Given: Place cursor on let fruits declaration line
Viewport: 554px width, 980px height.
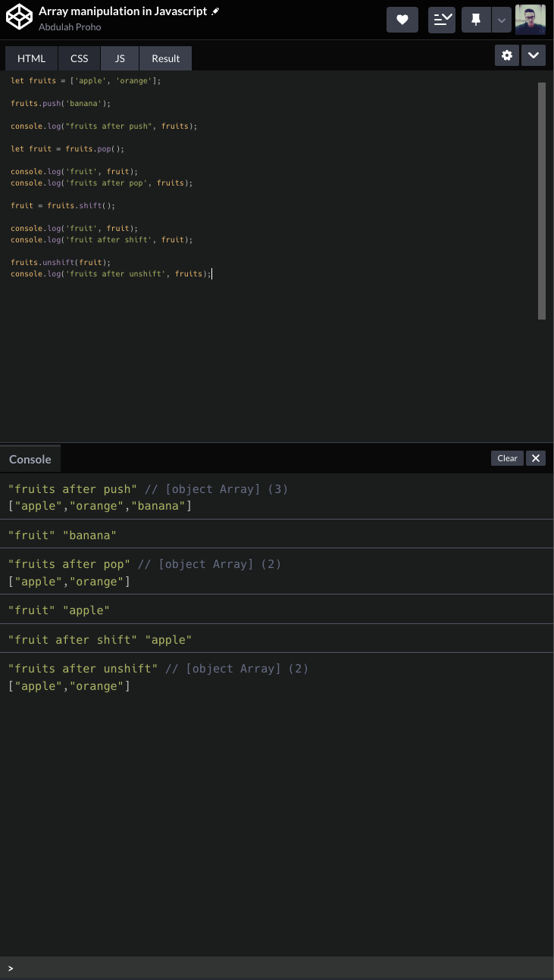Looking at the screenshot, I should pyautogui.click(x=86, y=80).
